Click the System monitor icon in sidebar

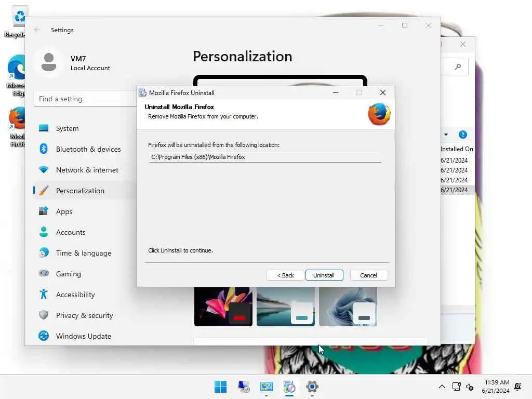pyautogui.click(x=44, y=128)
